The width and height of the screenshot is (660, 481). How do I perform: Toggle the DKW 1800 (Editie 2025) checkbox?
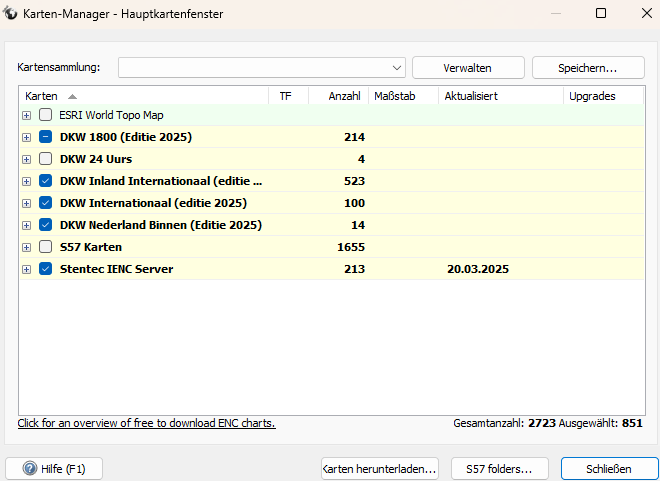(x=46, y=137)
